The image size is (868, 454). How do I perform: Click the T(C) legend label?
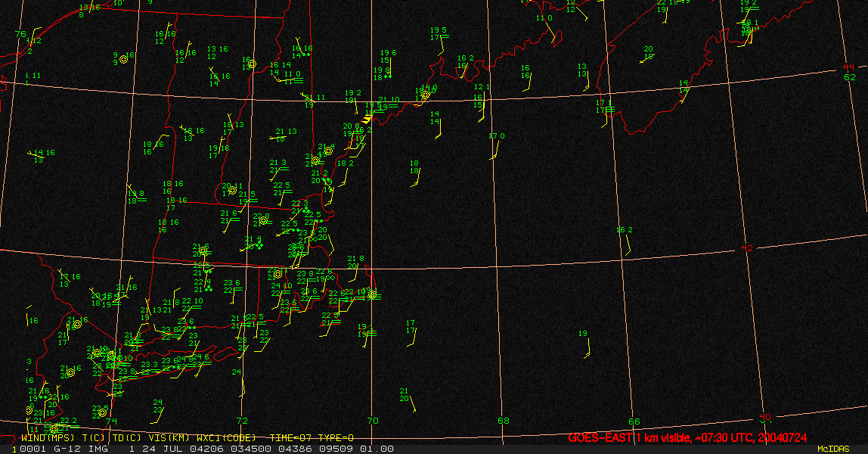(93, 438)
